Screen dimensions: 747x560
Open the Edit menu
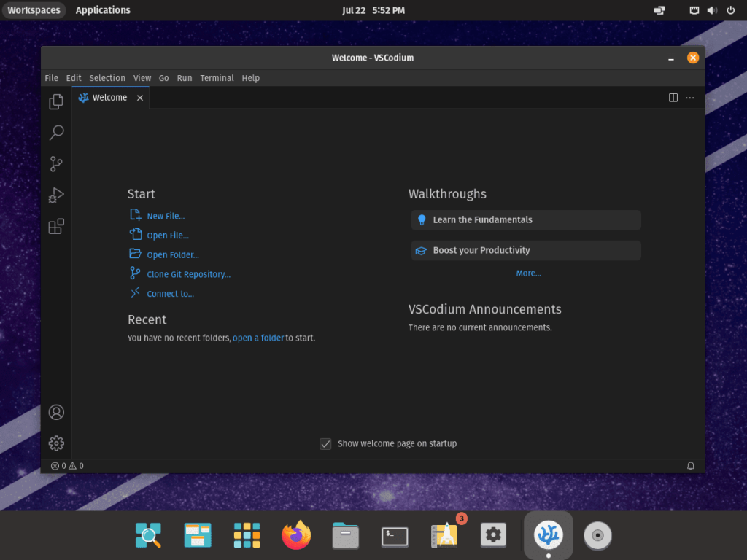tap(74, 78)
